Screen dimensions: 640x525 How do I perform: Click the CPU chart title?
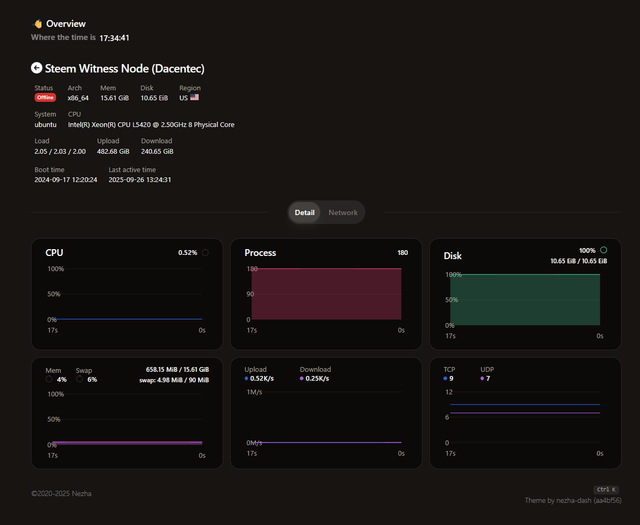[54, 253]
